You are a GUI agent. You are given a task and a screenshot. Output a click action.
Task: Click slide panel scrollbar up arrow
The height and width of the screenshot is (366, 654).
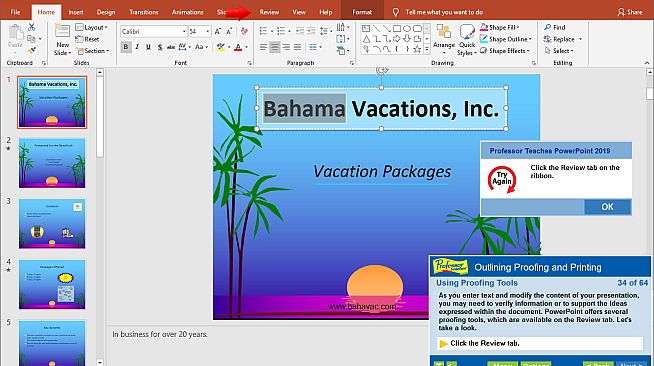pyautogui.click(x=100, y=73)
